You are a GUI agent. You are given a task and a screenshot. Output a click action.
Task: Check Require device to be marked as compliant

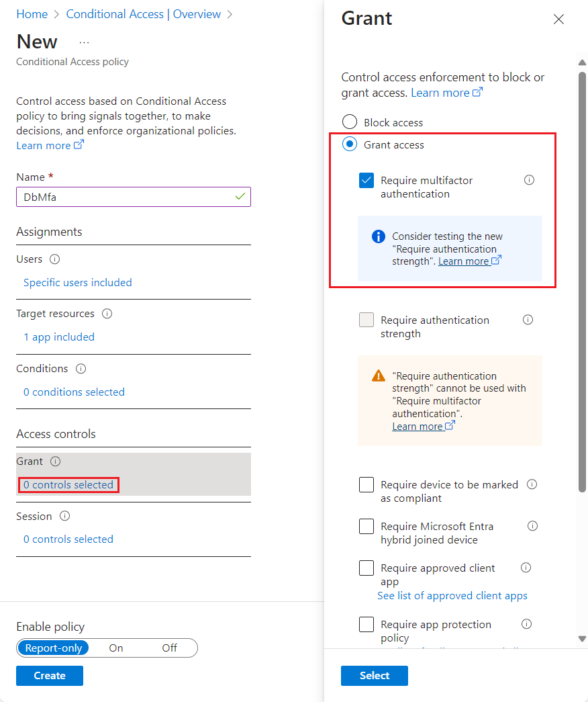click(366, 484)
